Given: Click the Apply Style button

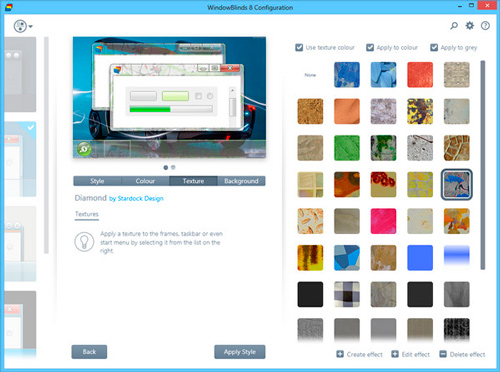Looking at the screenshot, I should [240, 352].
